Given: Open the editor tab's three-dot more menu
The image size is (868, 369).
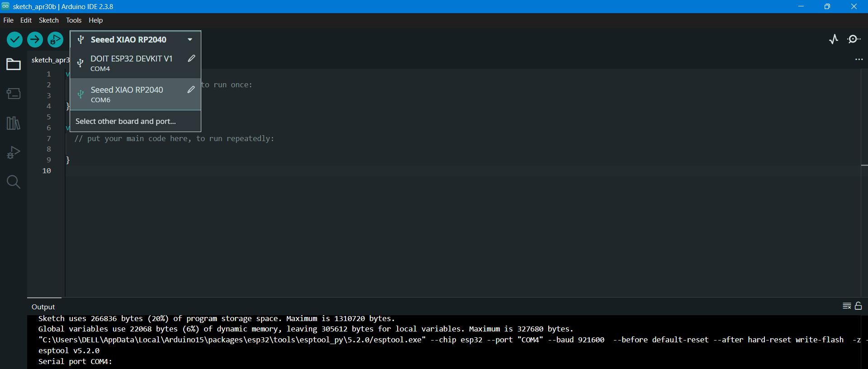Looking at the screenshot, I should (859, 60).
